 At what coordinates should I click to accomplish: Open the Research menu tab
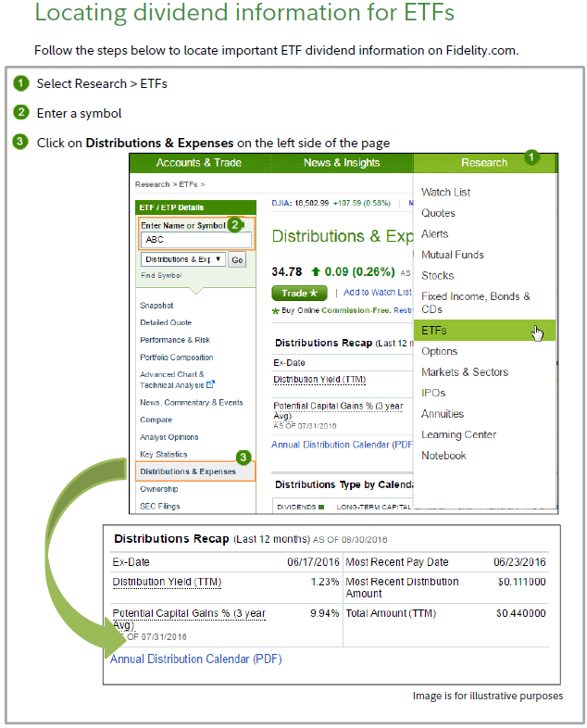[x=484, y=163]
